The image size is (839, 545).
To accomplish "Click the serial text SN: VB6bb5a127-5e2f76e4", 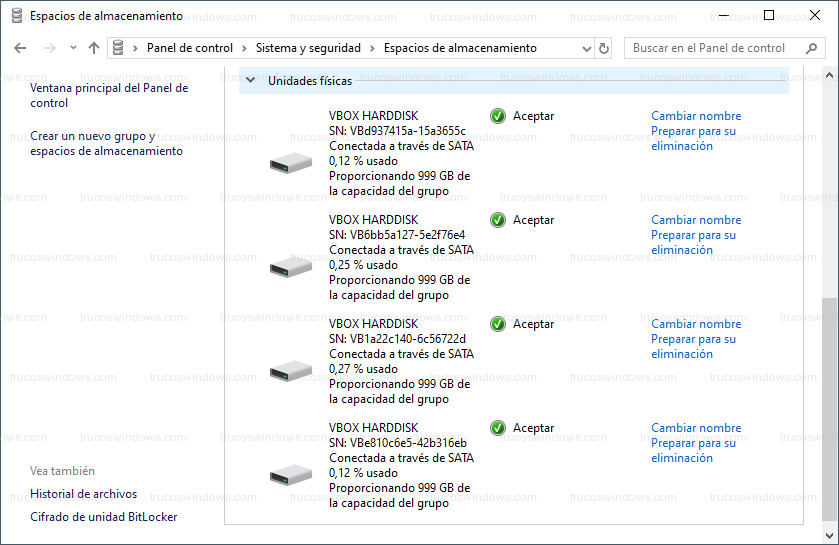I will pyautogui.click(x=397, y=235).
